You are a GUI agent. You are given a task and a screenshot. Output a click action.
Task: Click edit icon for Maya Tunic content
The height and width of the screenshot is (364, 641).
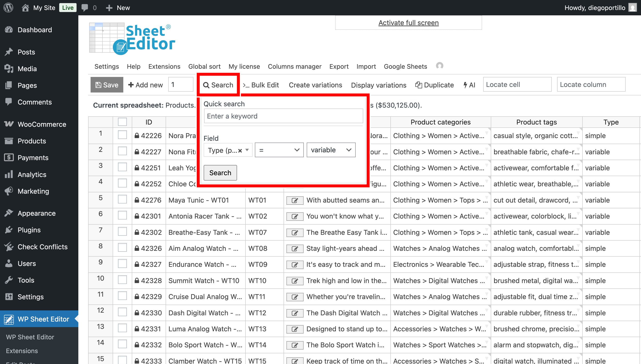coord(295,200)
